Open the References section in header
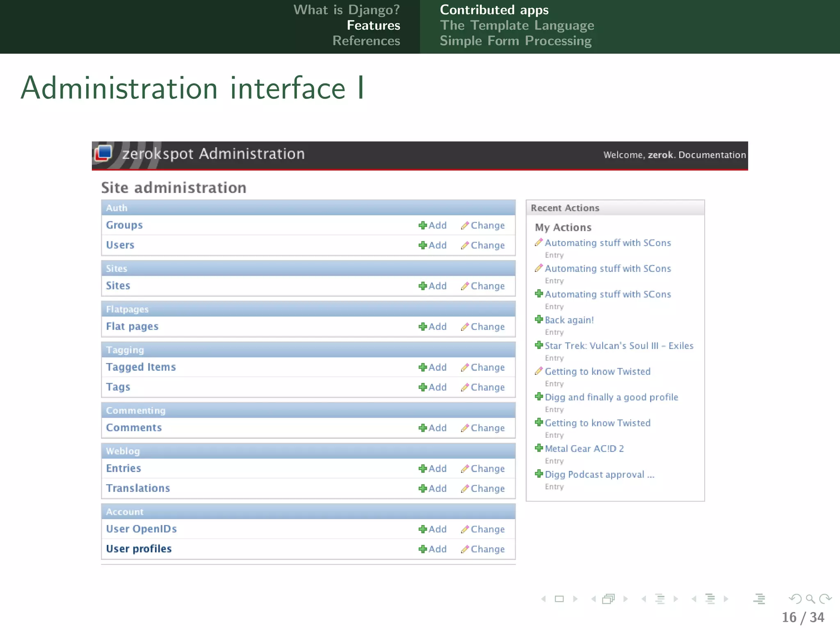The width and height of the screenshot is (840, 630). (x=366, y=41)
